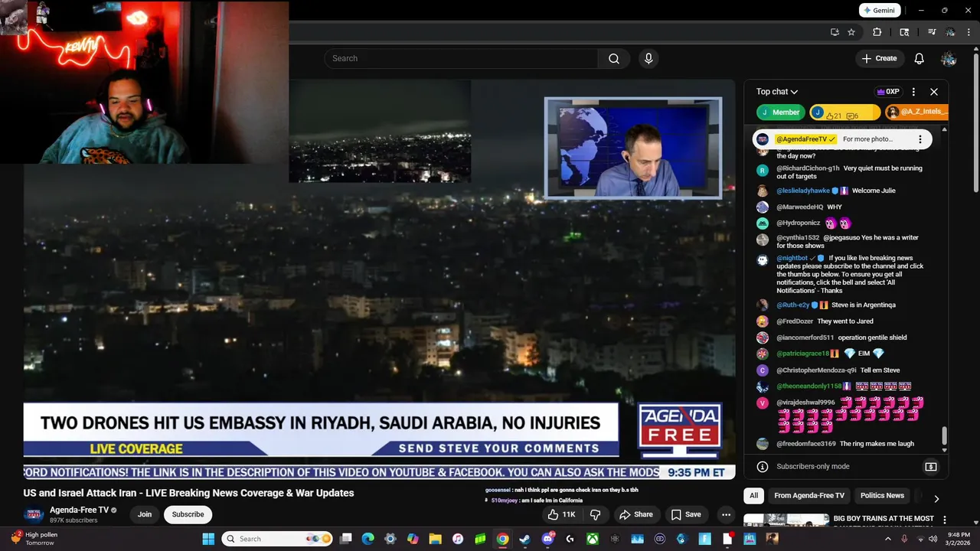Click the YouTube search magnifier button
Screen dimensions: 980x551
pos(614,58)
